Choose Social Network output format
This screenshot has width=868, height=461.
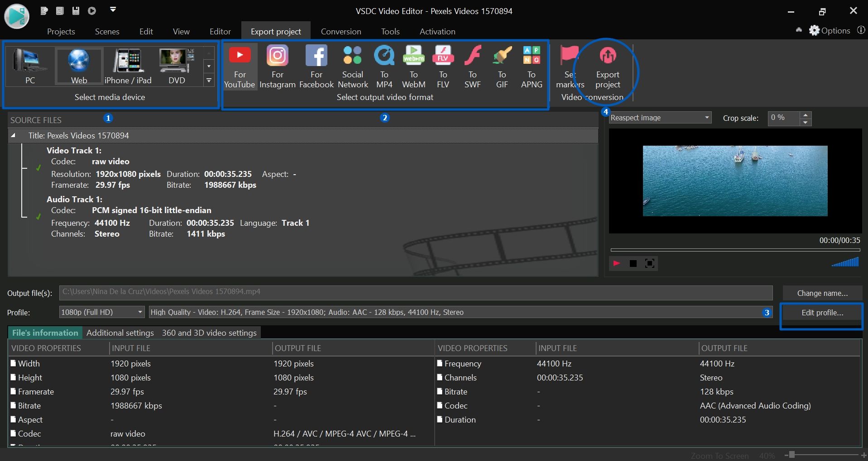353,67
